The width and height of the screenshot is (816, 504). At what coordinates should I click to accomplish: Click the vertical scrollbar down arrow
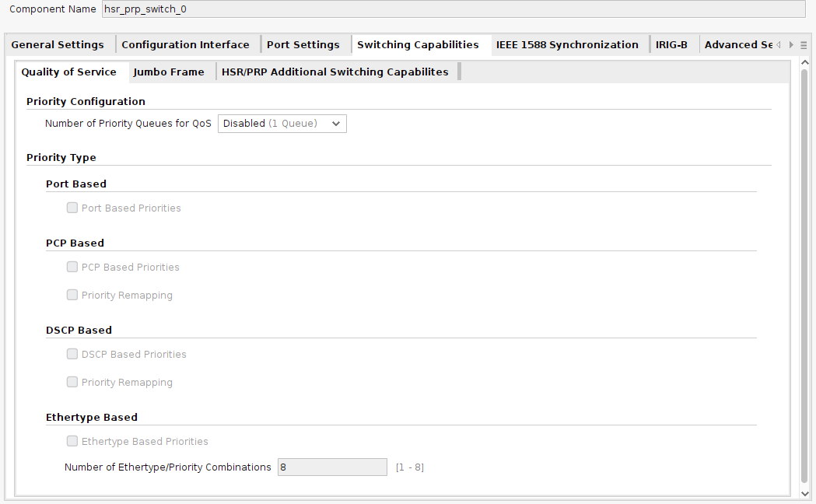click(x=804, y=494)
